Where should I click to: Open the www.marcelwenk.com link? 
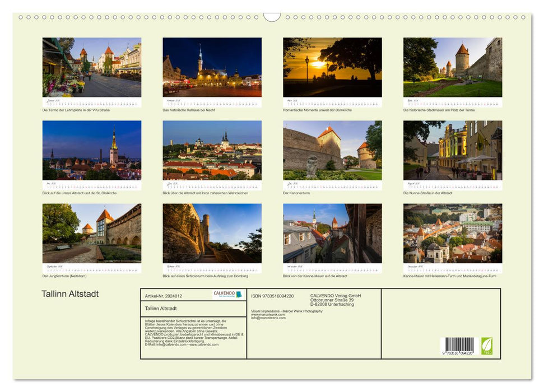pos(267,314)
